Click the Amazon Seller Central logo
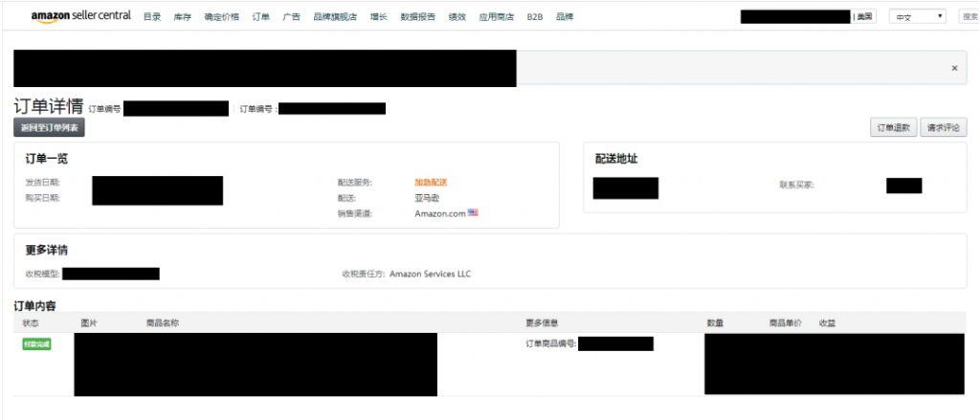The image size is (980, 420). (x=81, y=16)
